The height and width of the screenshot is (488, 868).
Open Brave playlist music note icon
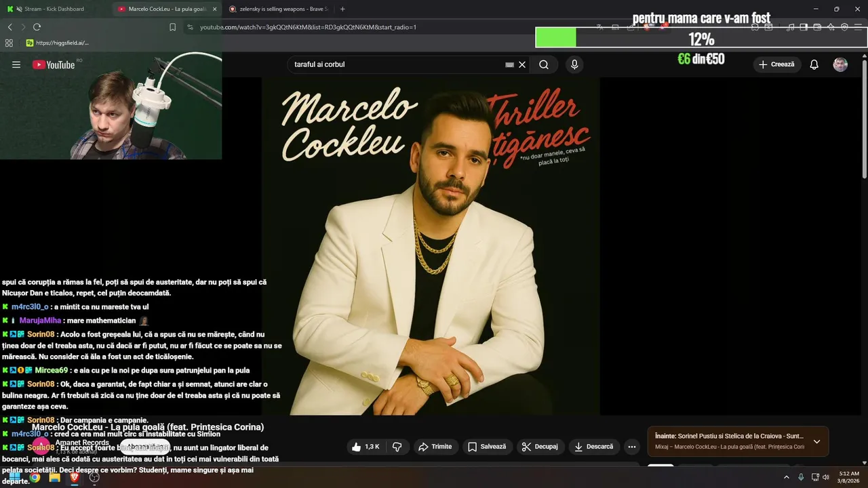pyautogui.click(x=790, y=27)
